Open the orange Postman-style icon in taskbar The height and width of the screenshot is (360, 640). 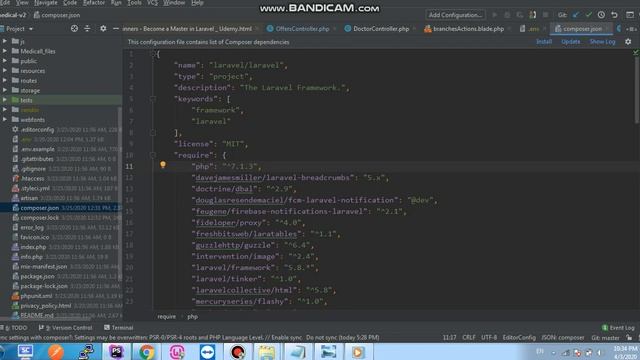(56, 352)
